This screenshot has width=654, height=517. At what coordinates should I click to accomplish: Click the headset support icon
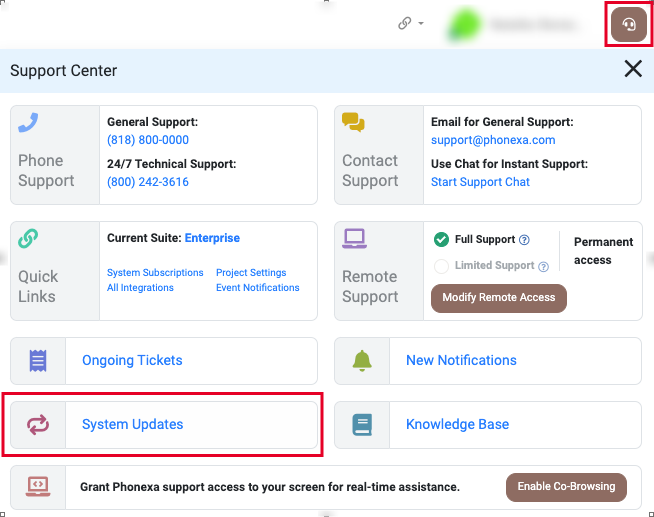[x=628, y=25]
